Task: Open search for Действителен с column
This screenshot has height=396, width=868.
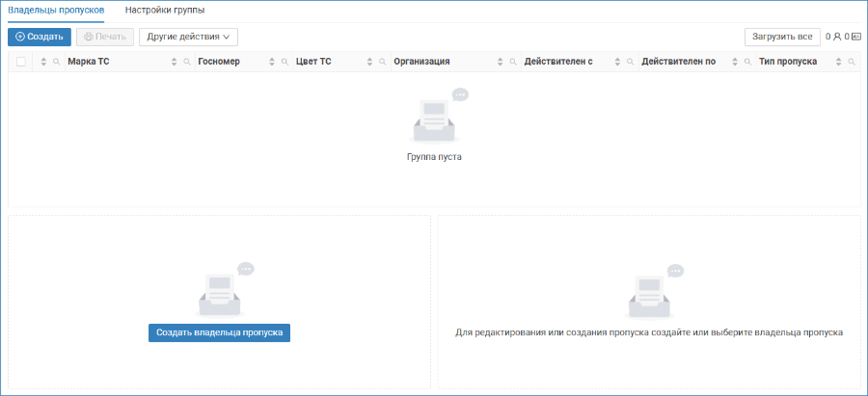Action: pyautogui.click(x=630, y=62)
